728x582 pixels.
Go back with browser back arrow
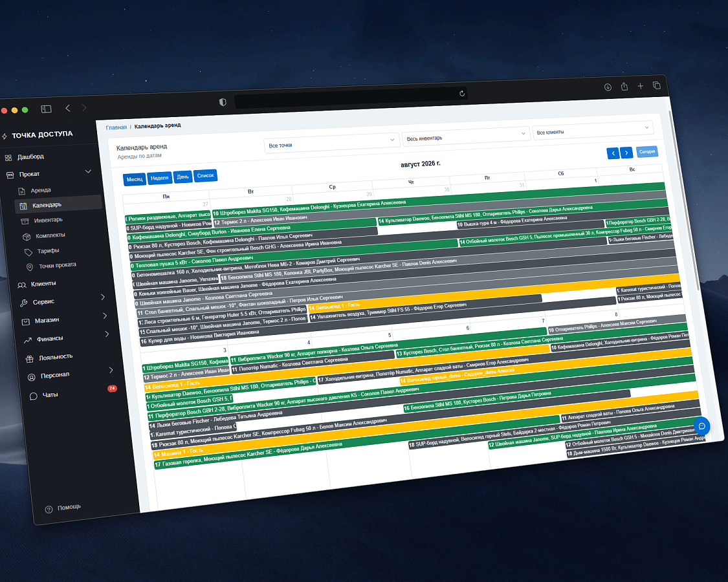(x=68, y=108)
